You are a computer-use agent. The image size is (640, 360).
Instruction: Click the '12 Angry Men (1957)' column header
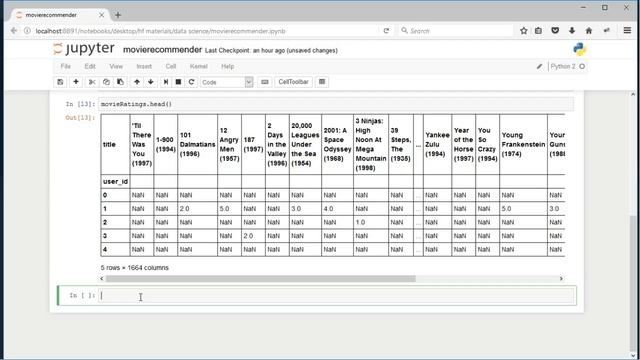[229, 144]
